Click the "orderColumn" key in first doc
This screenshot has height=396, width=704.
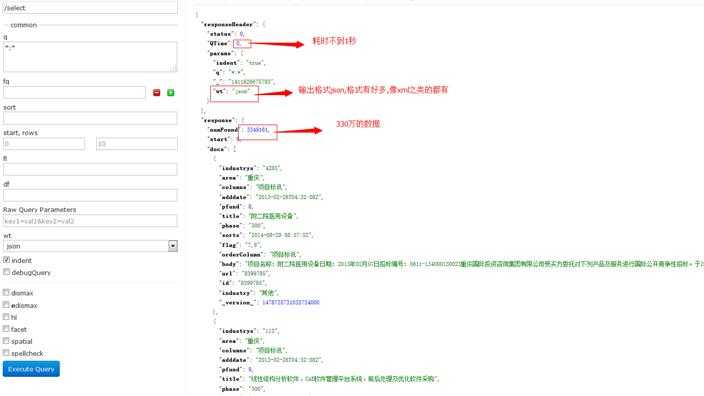[241, 255]
